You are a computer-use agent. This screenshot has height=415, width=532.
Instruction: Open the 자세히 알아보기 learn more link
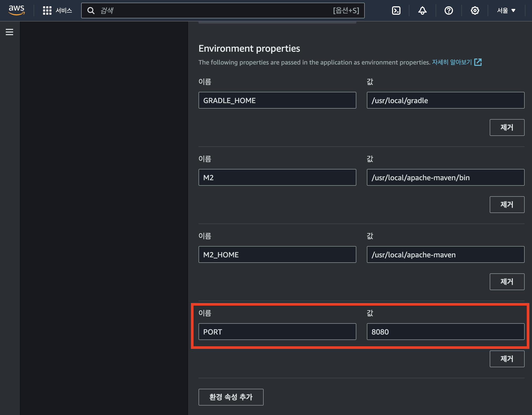(452, 62)
